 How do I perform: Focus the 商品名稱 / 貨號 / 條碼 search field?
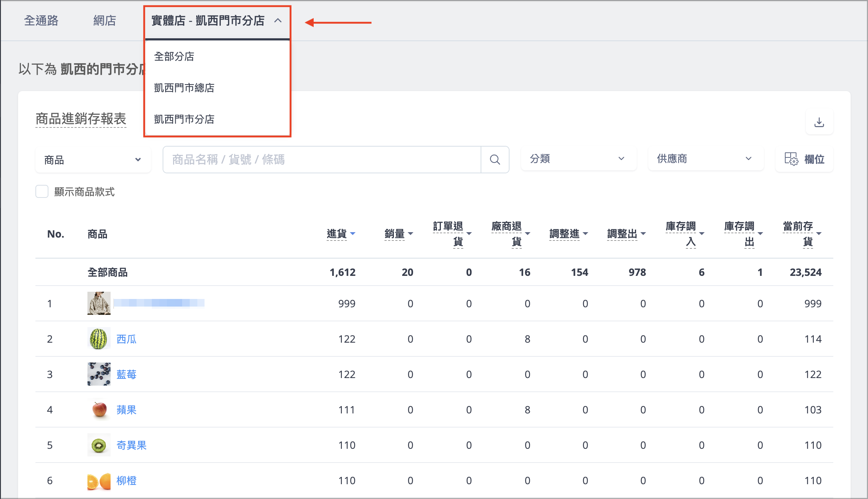coord(322,160)
